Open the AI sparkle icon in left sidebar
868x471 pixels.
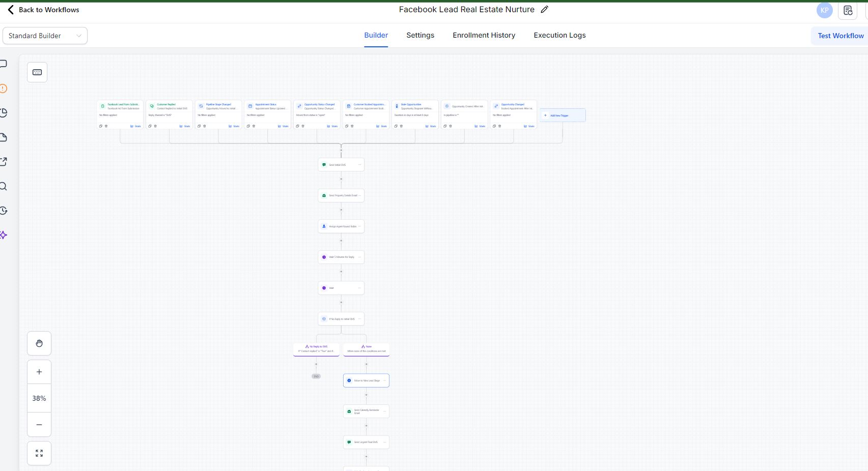[4, 235]
